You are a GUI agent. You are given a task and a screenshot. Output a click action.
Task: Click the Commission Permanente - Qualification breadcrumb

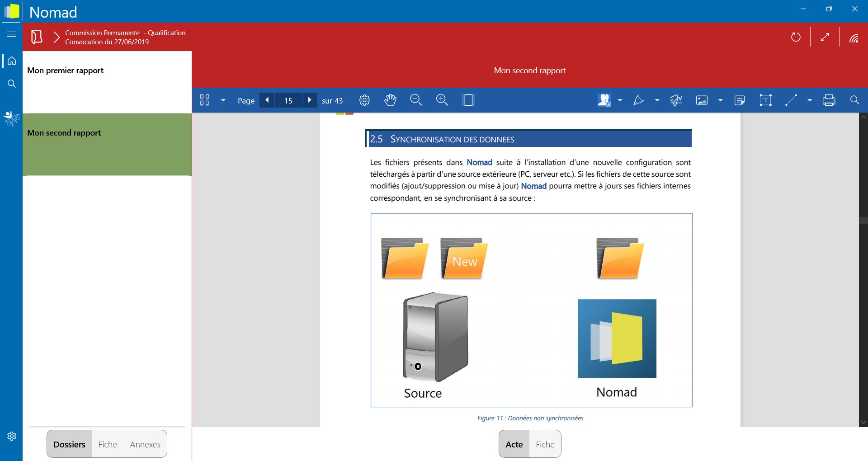click(125, 33)
